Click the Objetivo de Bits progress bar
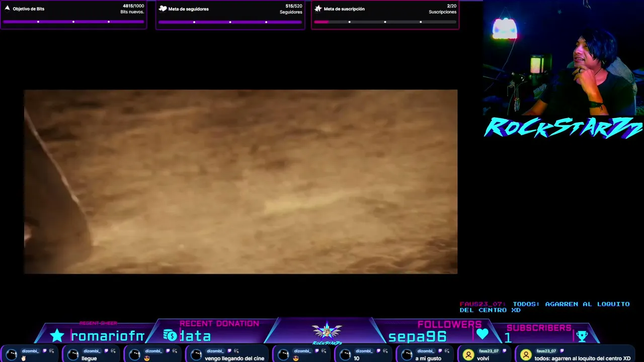The image size is (644, 362). (x=73, y=22)
